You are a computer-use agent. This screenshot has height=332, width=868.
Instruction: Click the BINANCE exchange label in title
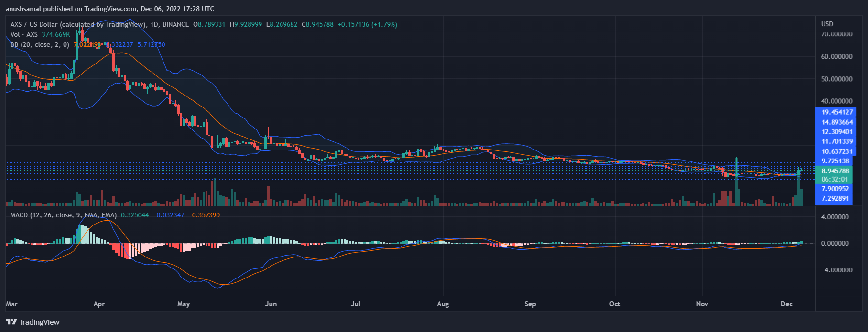175,24
